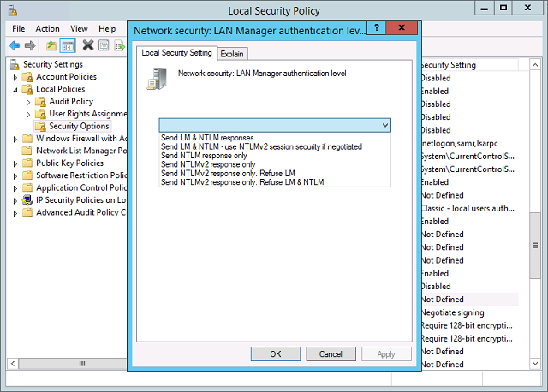Screen dimensions: 548x392
Task: Select 'Send NTLMv2 response only. Refuse LM & NTLM'
Action: (x=242, y=181)
